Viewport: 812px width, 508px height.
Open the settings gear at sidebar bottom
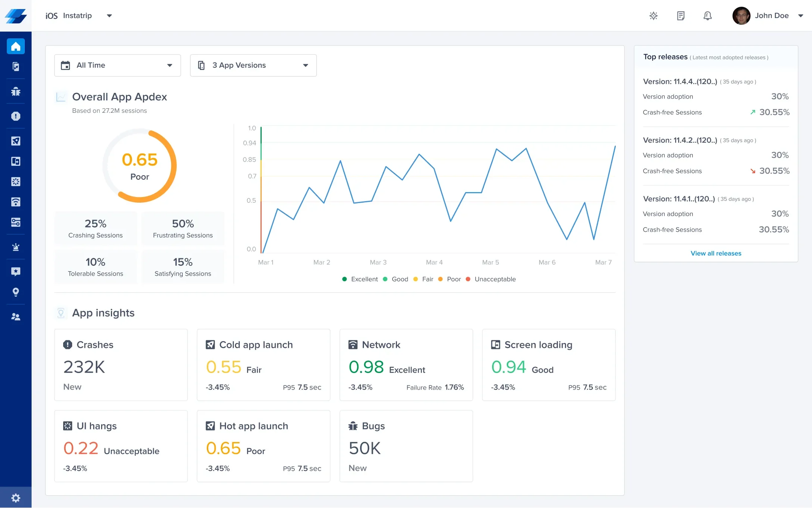pyautogui.click(x=16, y=497)
